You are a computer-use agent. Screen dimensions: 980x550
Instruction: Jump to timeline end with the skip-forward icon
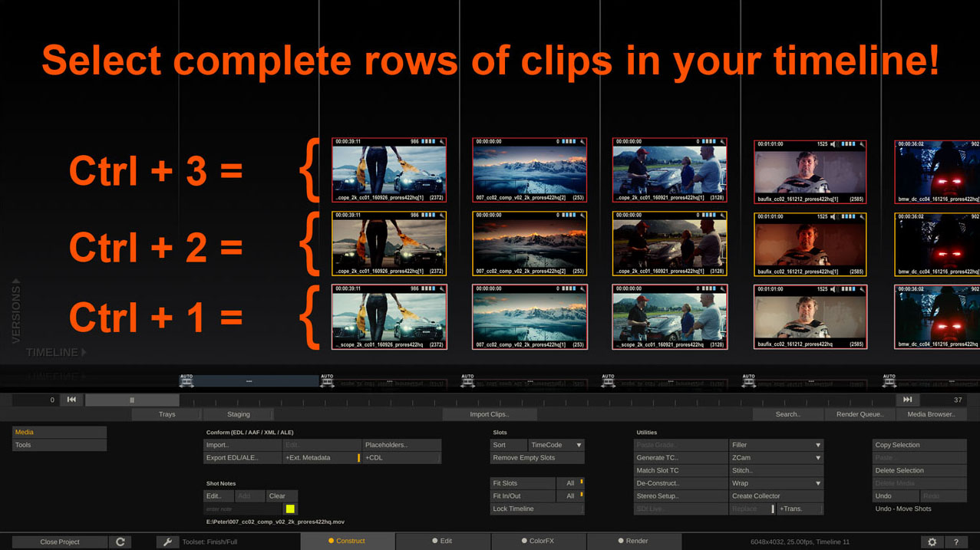coord(908,400)
